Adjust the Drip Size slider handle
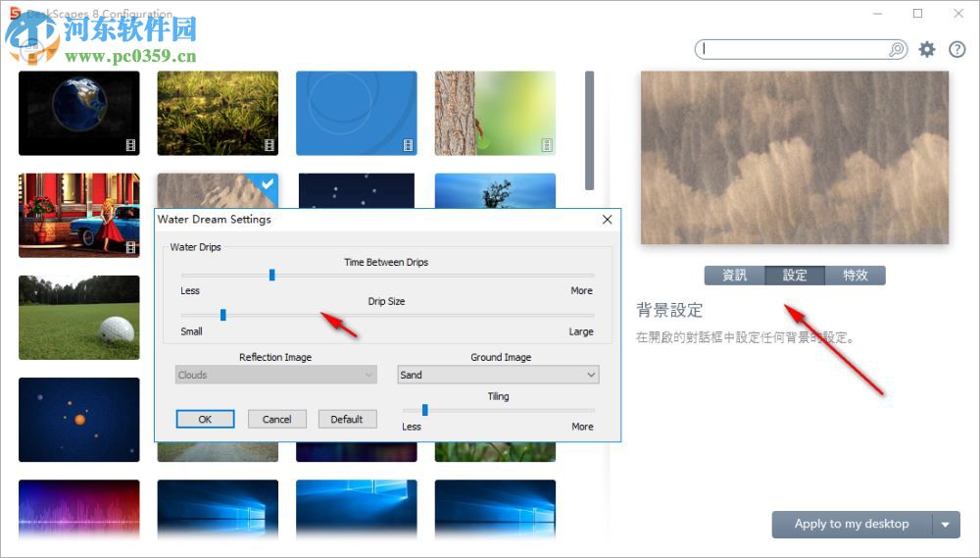Viewport: 980px width, 558px height. (223, 315)
